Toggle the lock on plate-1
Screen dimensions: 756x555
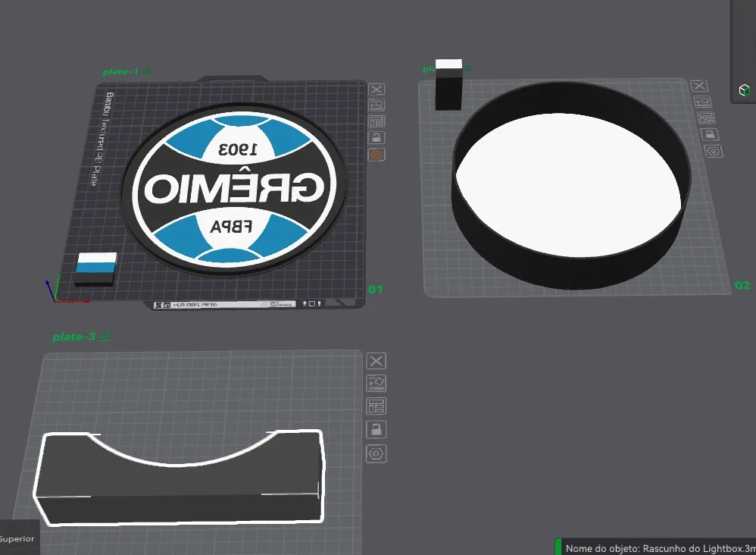(x=376, y=137)
